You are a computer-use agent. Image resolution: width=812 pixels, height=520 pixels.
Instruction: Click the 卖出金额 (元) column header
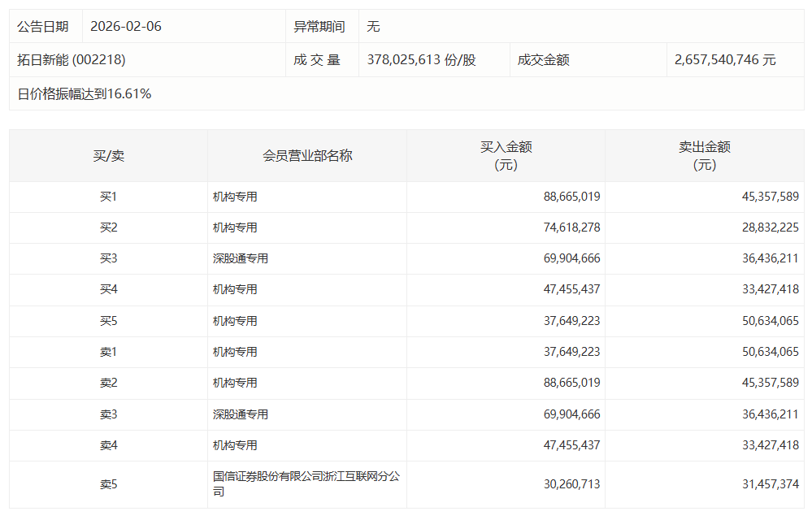pos(704,156)
